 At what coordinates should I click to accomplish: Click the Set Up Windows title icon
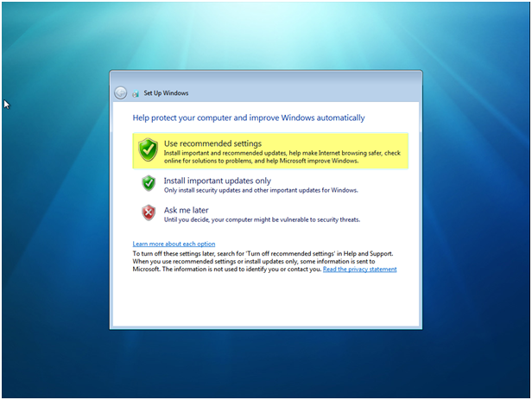coord(136,93)
